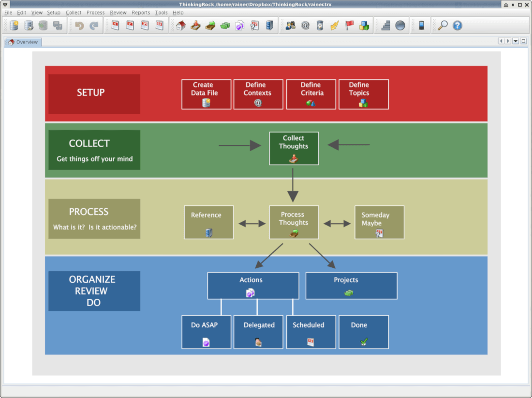Screen dimensions: 532x398
Task: Open the Projects box
Action: [352, 286]
